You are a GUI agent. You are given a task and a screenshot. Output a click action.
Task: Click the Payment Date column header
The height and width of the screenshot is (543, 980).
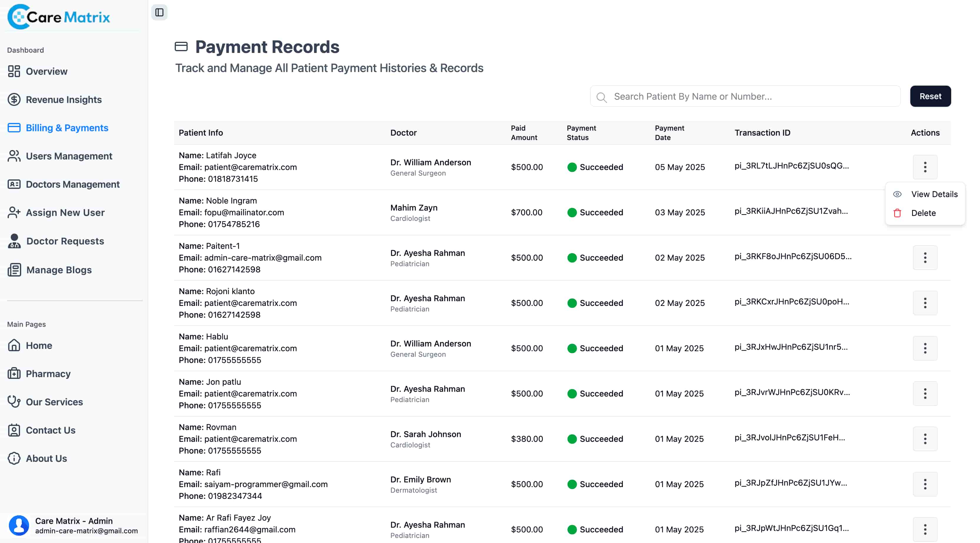(670, 133)
